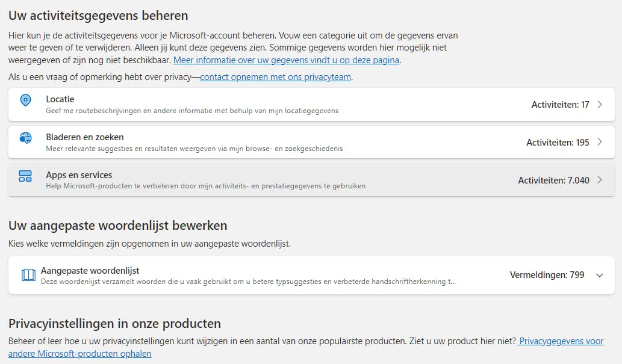Click 'Activiteiten: 195' browsing count
The height and width of the screenshot is (364, 622).
tap(558, 143)
